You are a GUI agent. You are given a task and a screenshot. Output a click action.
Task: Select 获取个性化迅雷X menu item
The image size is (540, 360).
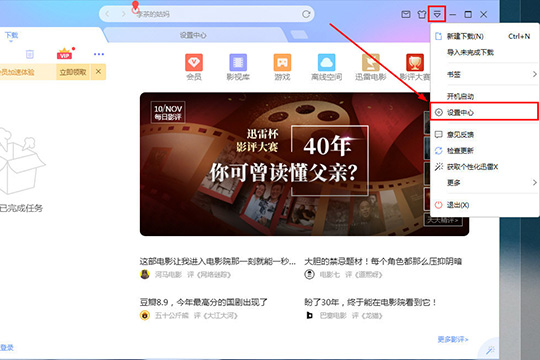(484, 167)
